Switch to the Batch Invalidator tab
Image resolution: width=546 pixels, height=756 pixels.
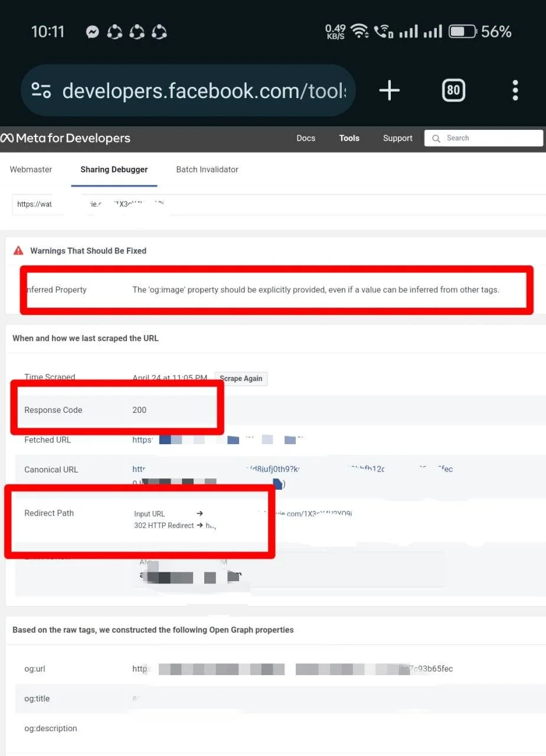[207, 170]
